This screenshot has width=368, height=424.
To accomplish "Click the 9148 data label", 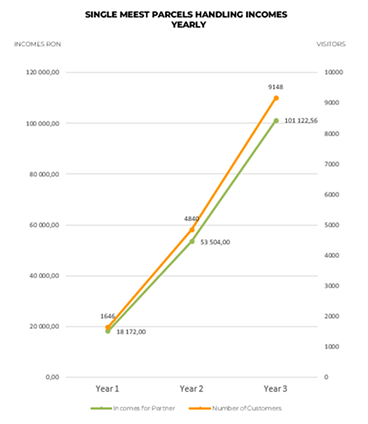I will click(x=276, y=87).
